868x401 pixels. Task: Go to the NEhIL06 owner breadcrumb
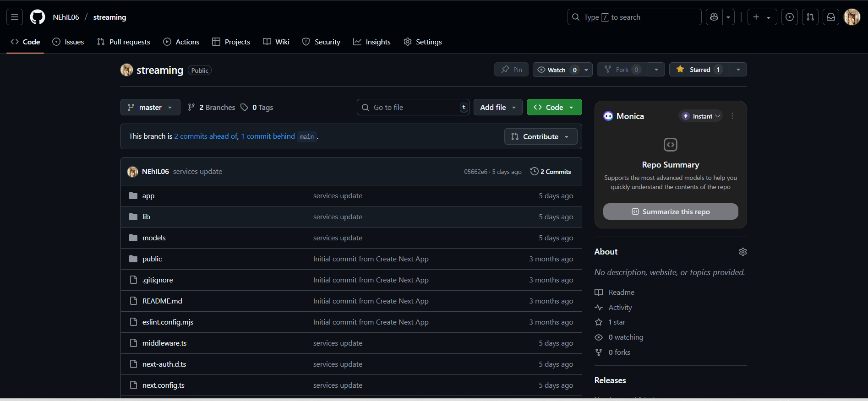66,17
